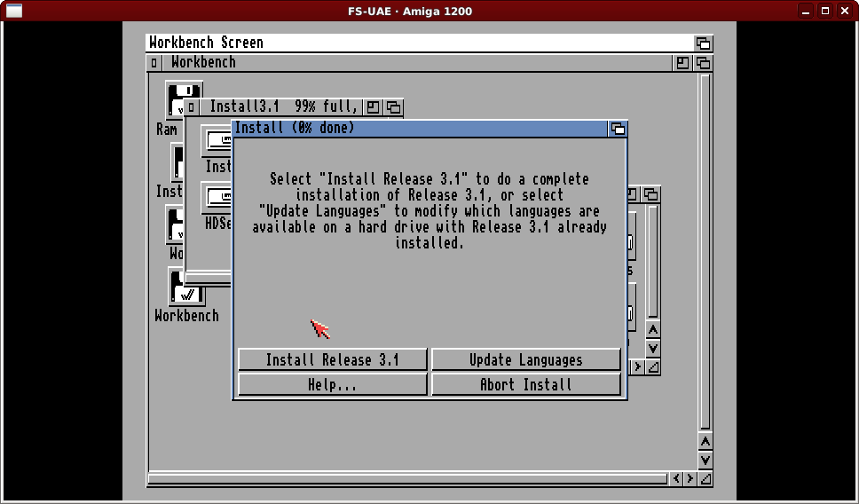The image size is (859, 504).
Task: Click the Workbench window right scroll arrow
Action: pos(690,479)
